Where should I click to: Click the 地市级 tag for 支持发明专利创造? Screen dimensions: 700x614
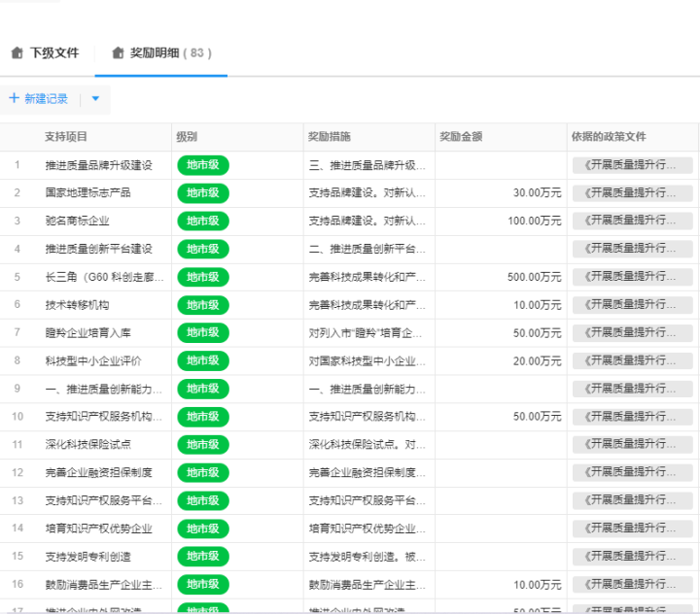click(x=203, y=557)
